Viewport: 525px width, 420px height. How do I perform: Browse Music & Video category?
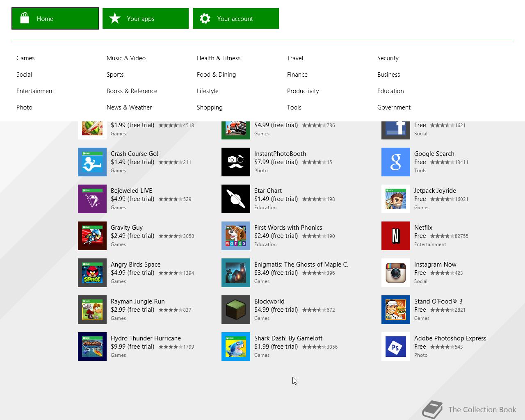126,58
